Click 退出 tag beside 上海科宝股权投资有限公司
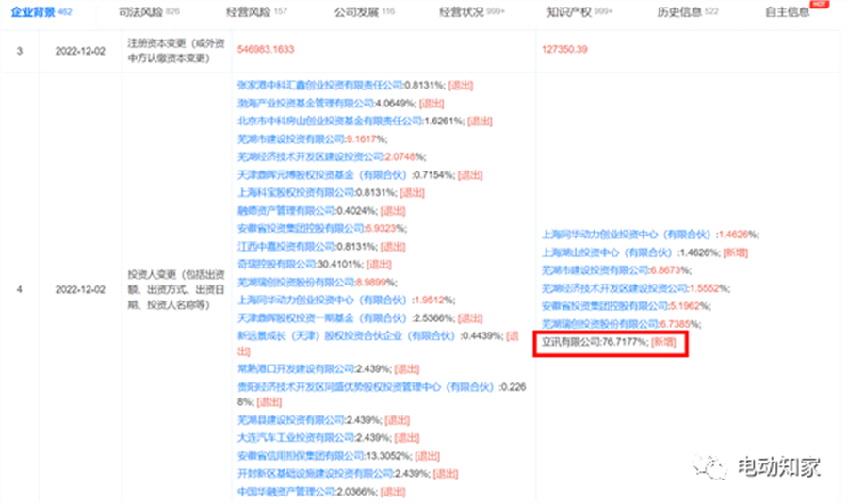Screen dimensions: 848x504 click(412, 192)
